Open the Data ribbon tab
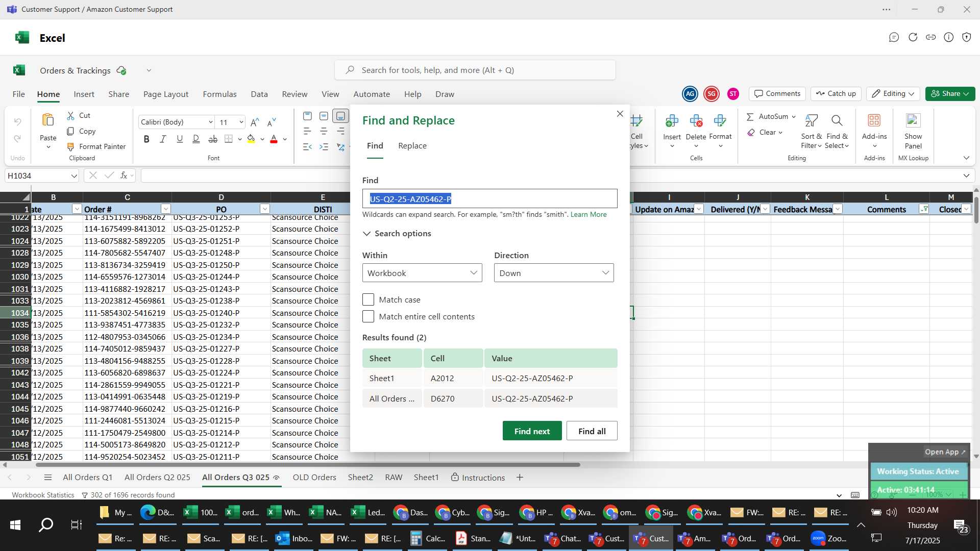The width and height of the screenshot is (980, 551). [259, 94]
